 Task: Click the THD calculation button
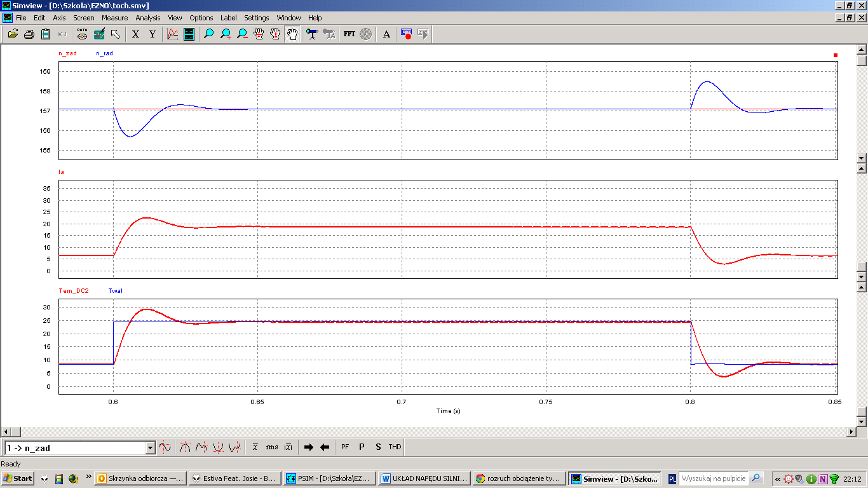click(x=395, y=447)
